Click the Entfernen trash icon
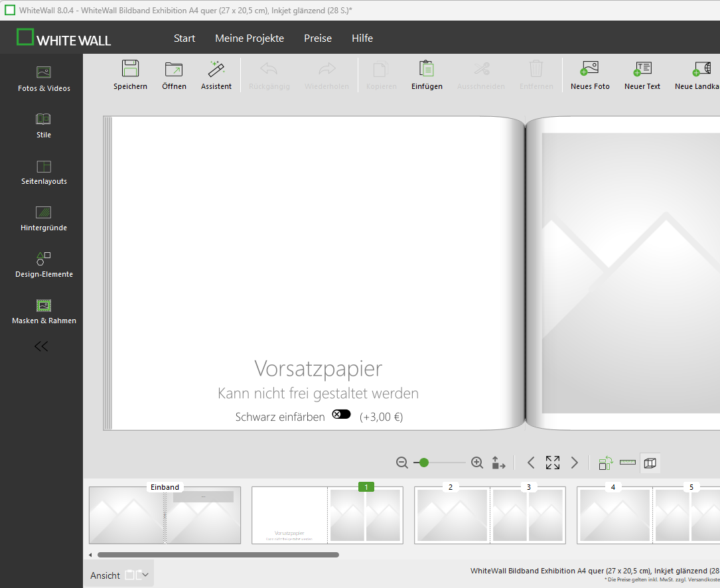Screen dimensions: 720x588 click(536, 69)
